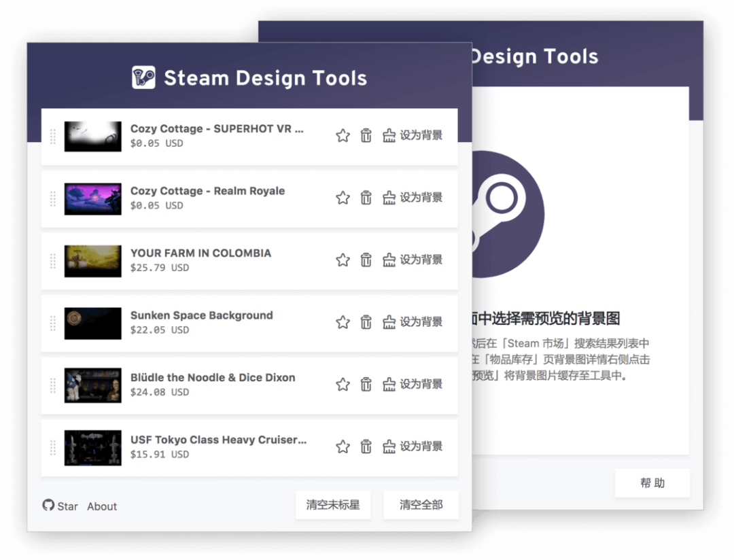Set USF Tokyo Class Heavy Cruiser as background
Image resolution: width=734 pixels, height=560 pixels.
click(413, 447)
